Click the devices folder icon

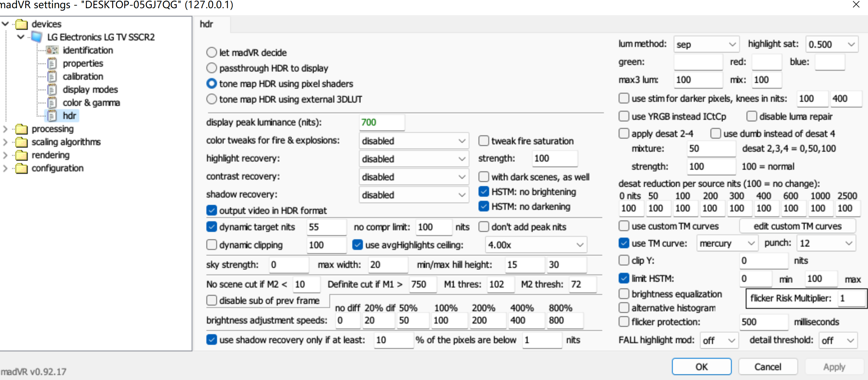[x=22, y=24]
